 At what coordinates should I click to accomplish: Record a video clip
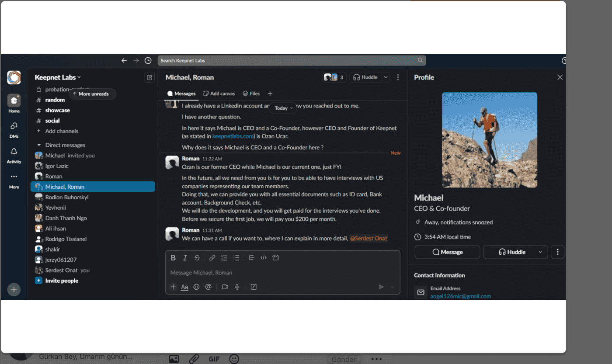[225, 287]
